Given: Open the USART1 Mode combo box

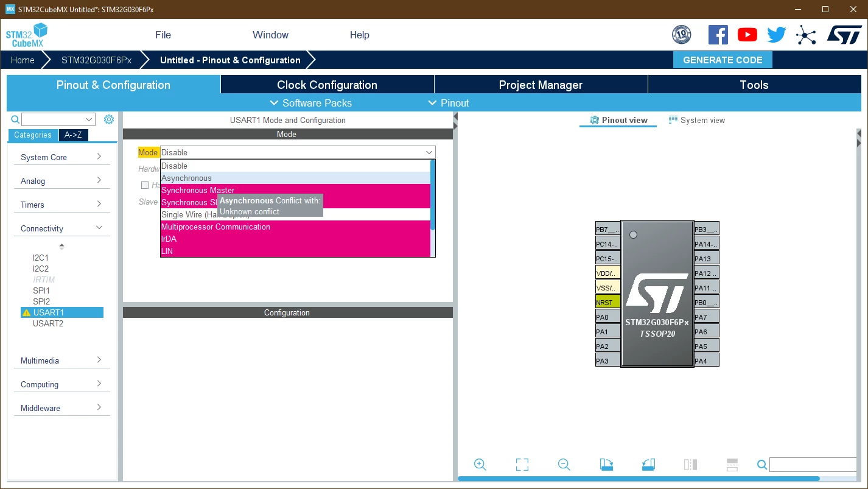Looking at the screenshot, I should tap(298, 152).
